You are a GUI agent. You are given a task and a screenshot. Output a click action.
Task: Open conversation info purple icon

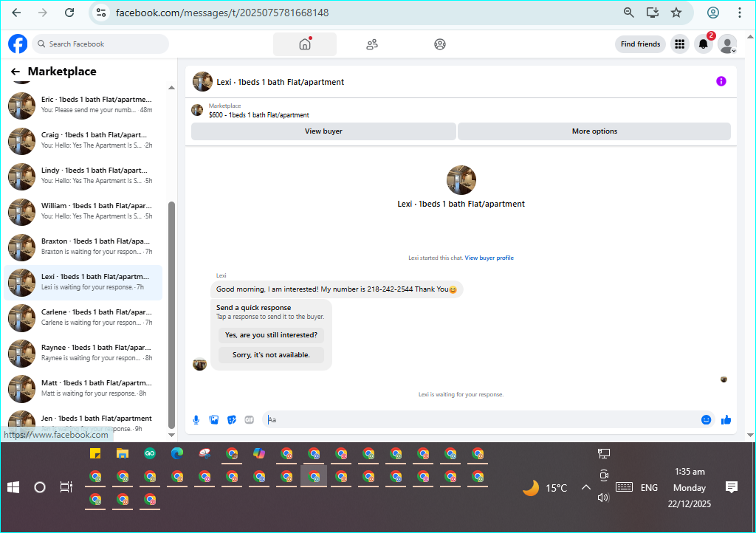721,81
